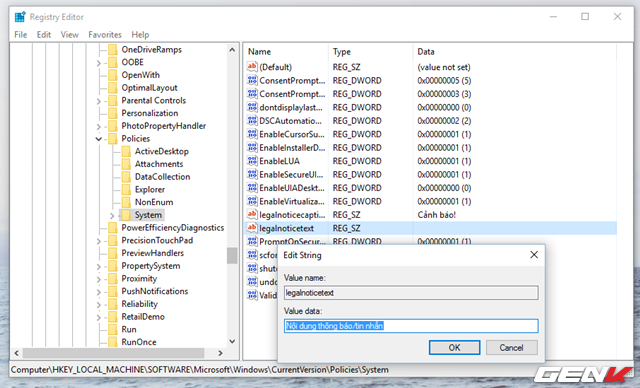Select the System folder icon
Viewport: 640px width, 388px height.
126,215
